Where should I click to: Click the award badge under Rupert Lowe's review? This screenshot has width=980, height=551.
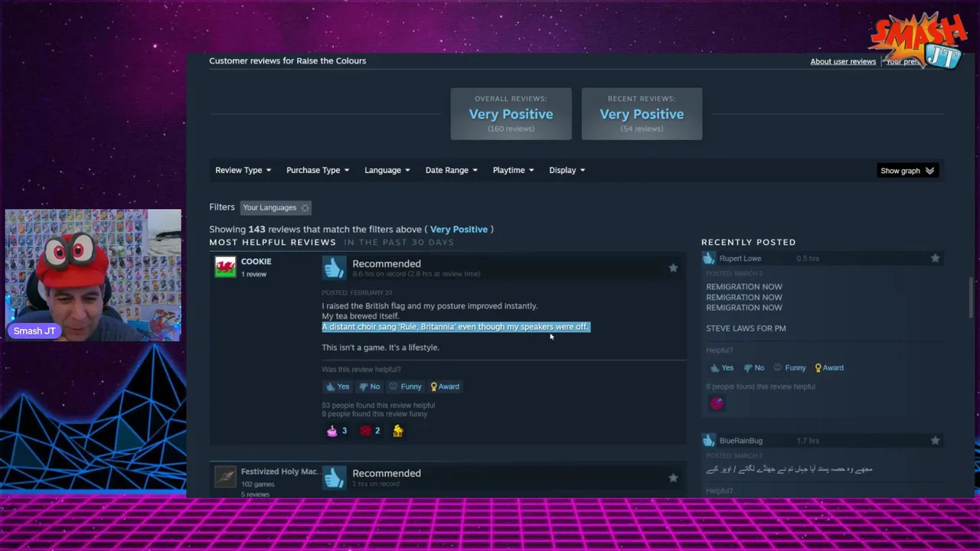point(717,403)
